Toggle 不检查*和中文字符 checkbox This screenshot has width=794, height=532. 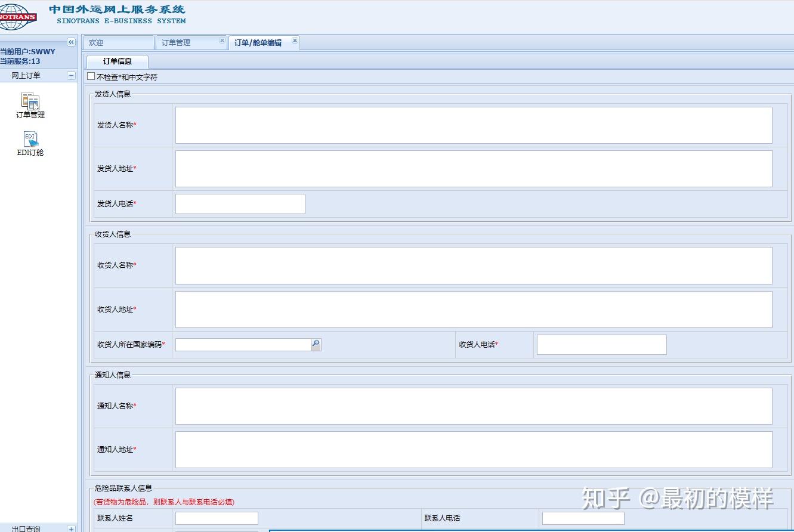tap(91, 76)
